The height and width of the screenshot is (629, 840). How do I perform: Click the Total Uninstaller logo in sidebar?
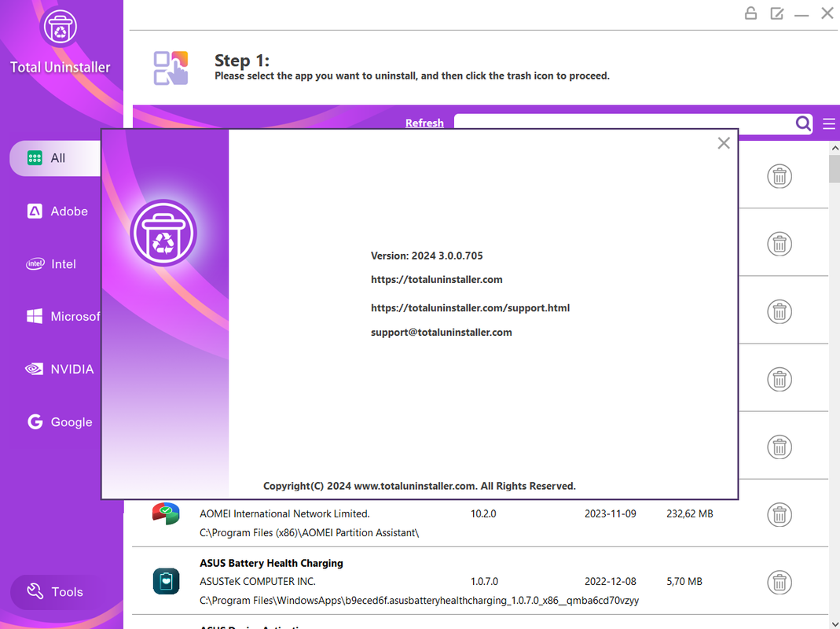click(x=59, y=27)
